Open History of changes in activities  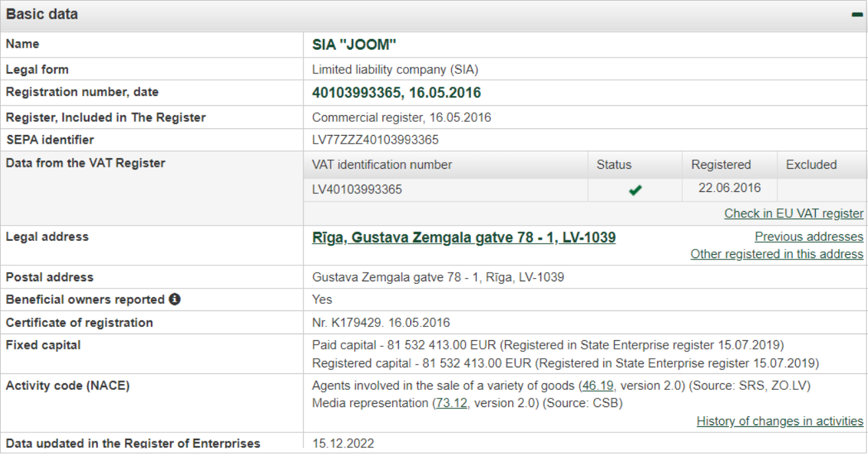tap(780, 421)
